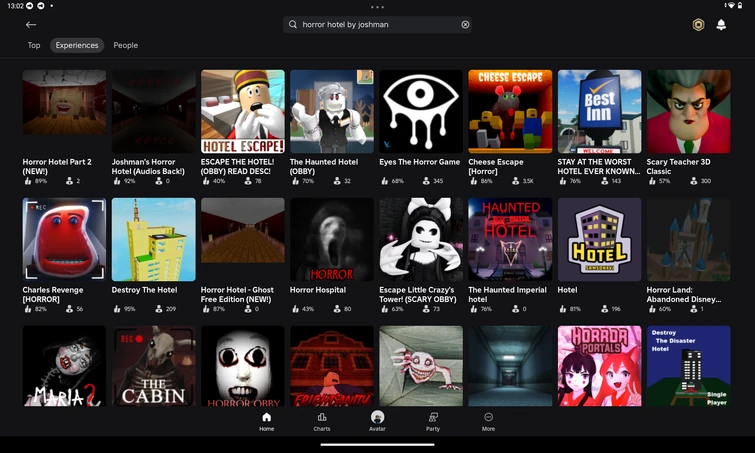Screen dimensions: 755x453
Task: Open The Cabin thumbnail
Action: pos(154,366)
